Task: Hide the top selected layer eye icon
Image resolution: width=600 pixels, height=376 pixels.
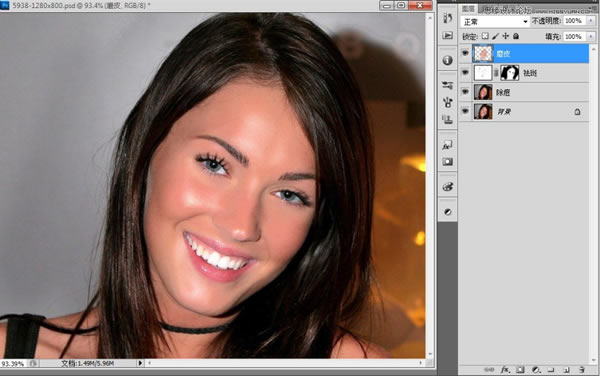Action: [x=465, y=53]
